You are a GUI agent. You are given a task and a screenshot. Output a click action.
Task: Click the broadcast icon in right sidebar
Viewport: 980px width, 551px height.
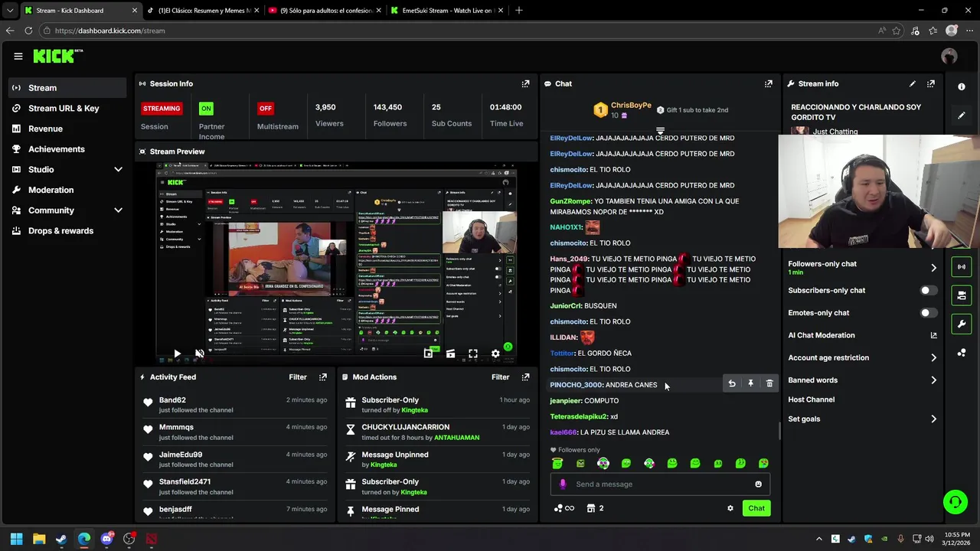click(962, 266)
